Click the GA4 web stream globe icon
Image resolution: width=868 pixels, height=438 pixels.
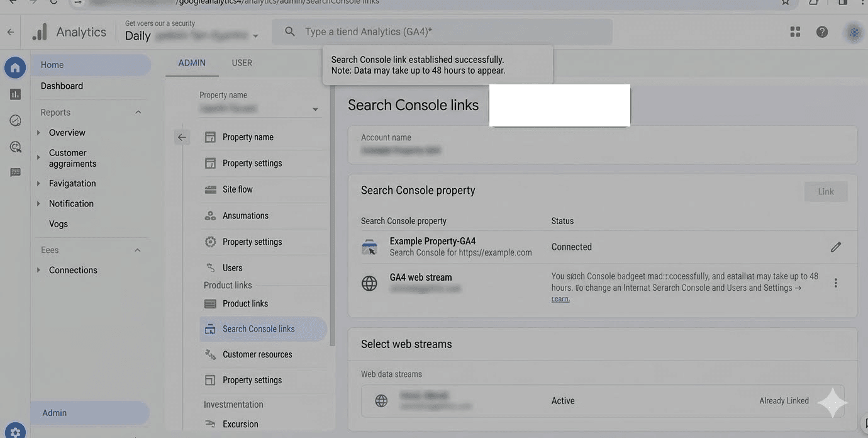(x=369, y=283)
